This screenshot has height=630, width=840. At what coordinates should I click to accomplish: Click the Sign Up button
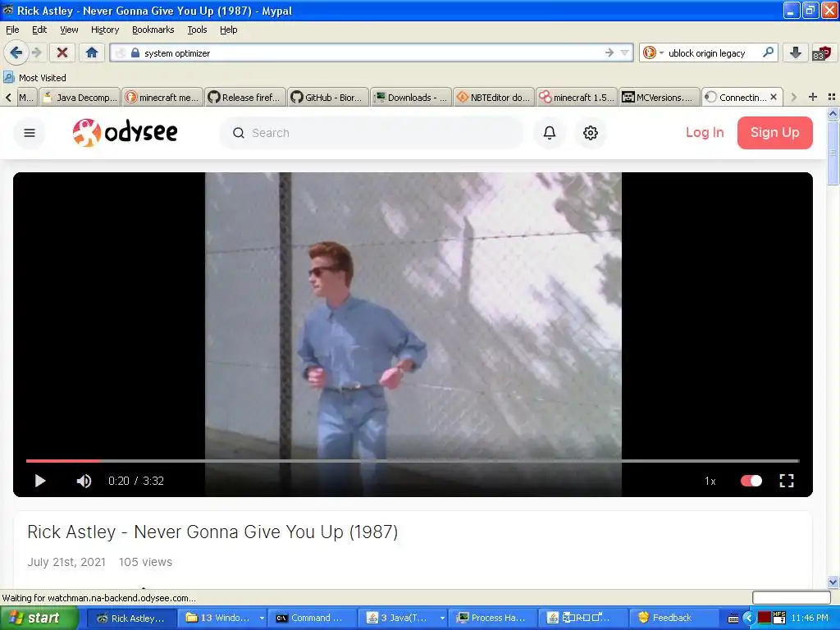[x=774, y=132]
